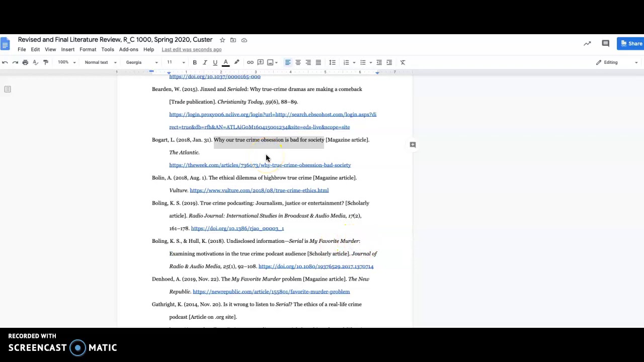Open the Format menu

click(x=88, y=49)
